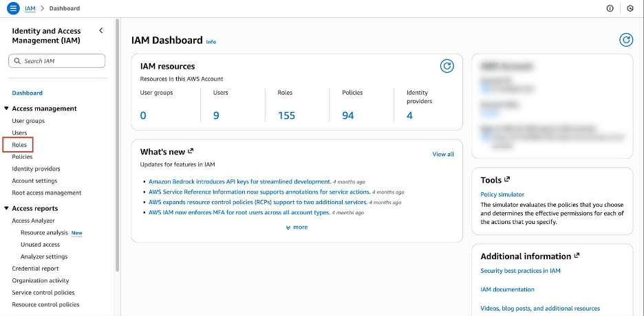The height and width of the screenshot is (316, 644).
Task: Open Videos, blog posts, and additional resources
Action: tap(540, 308)
